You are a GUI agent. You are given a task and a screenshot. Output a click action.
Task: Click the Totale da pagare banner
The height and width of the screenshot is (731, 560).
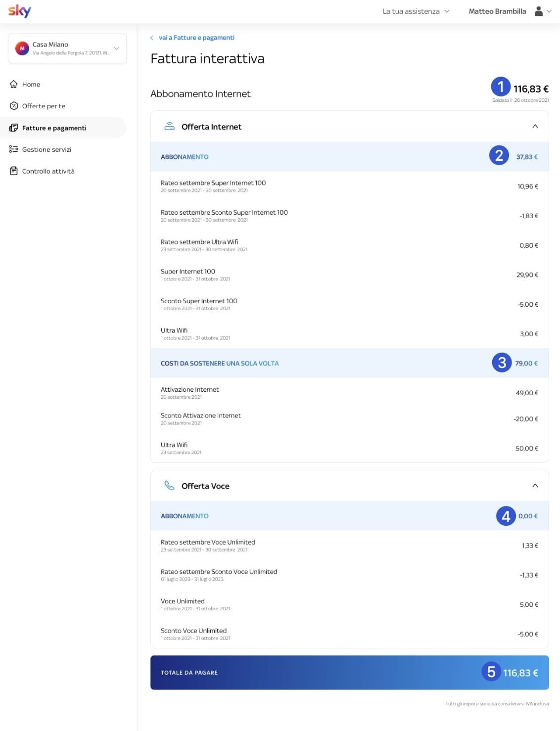click(349, 673)
